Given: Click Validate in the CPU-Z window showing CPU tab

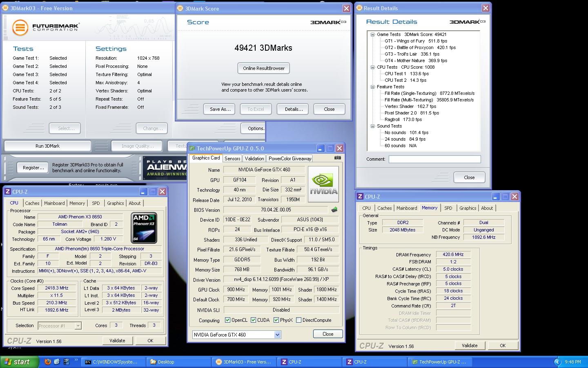Looking at the screenshot, I should (x=117, y=341).
